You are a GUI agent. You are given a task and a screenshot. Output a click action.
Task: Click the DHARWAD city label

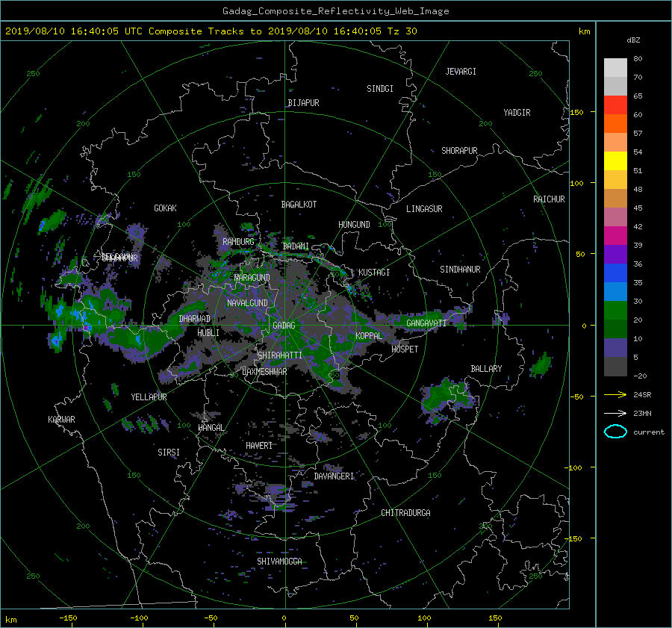click(x=195, y=319)
